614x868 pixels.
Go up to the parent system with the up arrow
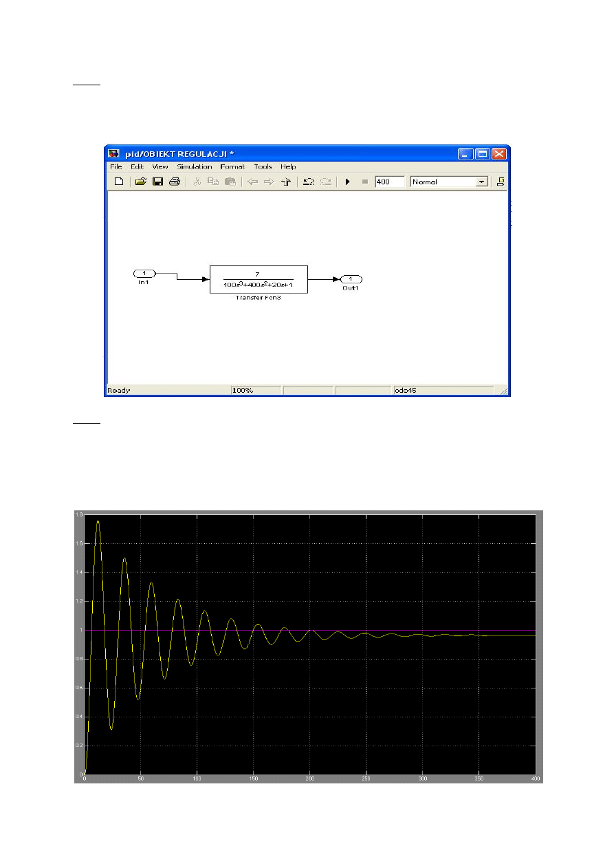[287, 182]
